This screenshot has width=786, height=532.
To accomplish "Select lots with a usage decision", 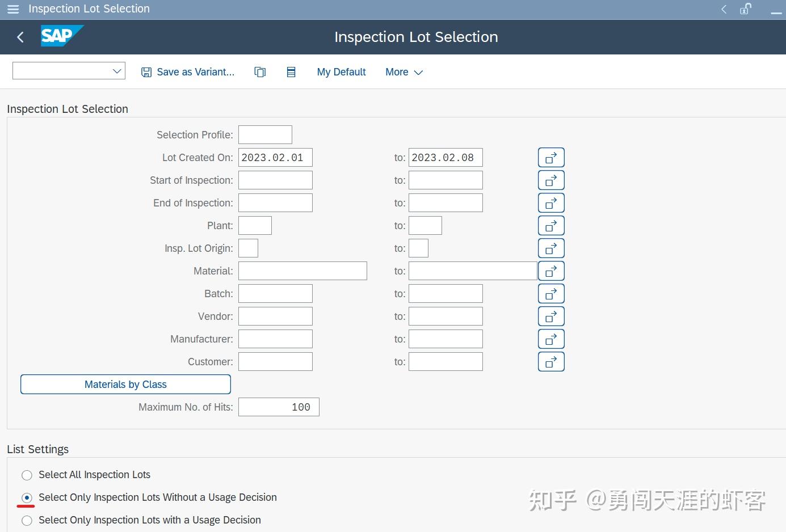I will [27, 520].
